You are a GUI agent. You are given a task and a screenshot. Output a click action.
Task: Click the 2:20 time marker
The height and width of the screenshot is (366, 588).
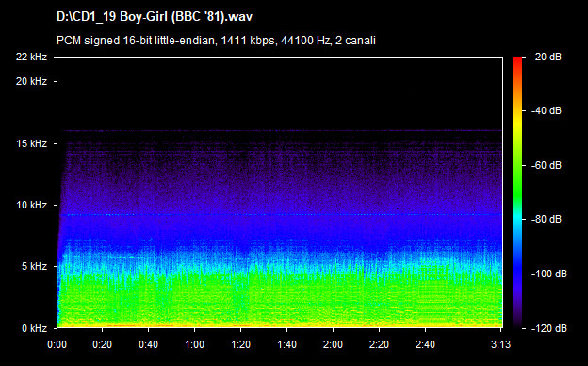(x=379, y=344)
